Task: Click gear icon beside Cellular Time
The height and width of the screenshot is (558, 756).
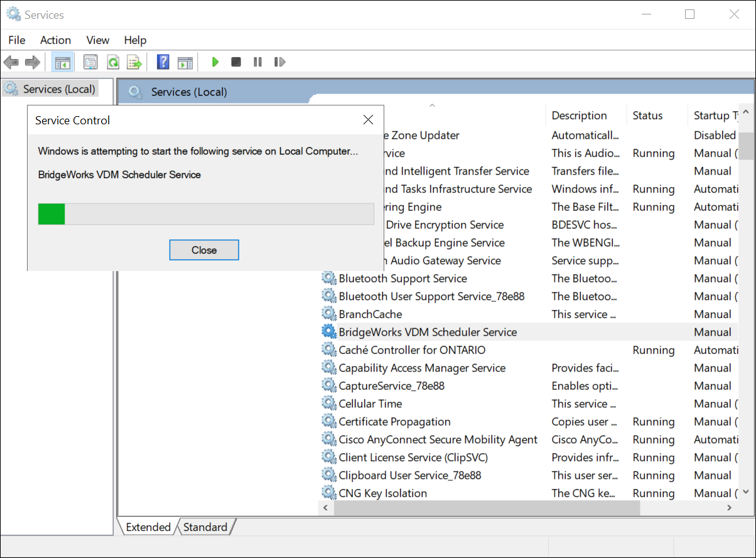Action: coord(329,404)
